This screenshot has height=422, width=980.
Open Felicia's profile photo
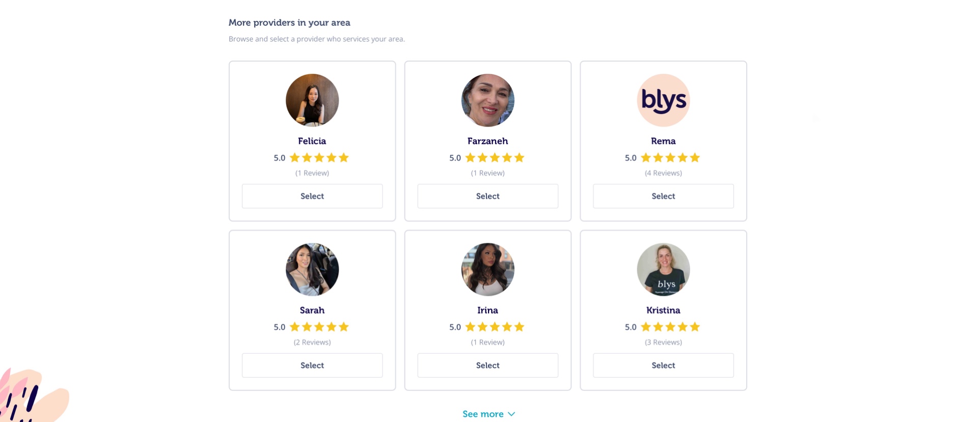pyautogui.click(x=312, y=100)
